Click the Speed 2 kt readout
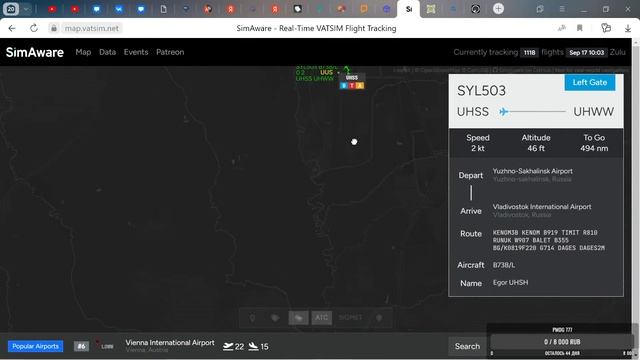The width and height of the screenshot is (640, 360). 478,143
